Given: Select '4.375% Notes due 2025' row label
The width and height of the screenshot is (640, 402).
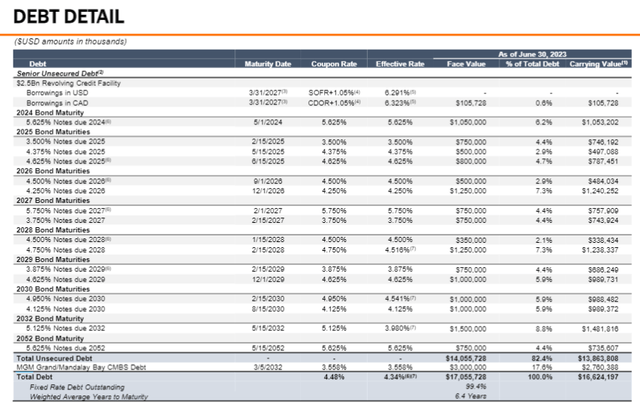Looking at the screenshot, I should click(65, 152).
